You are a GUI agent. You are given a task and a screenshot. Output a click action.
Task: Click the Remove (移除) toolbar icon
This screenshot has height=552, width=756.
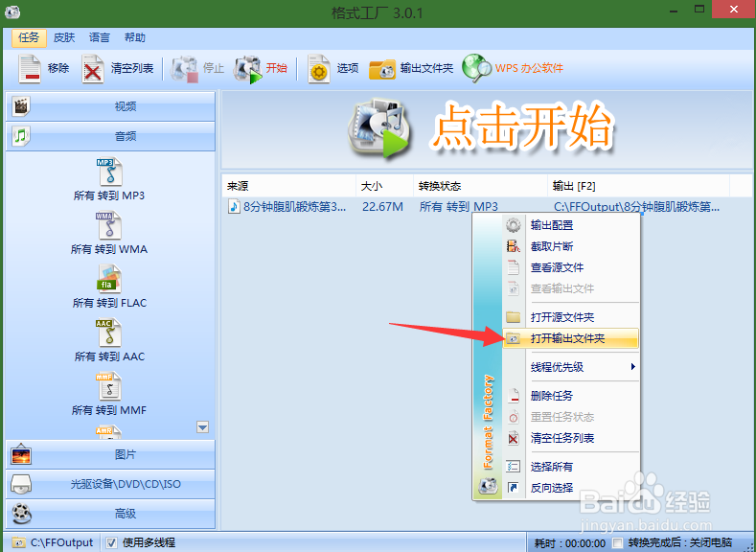click(30, 68)
